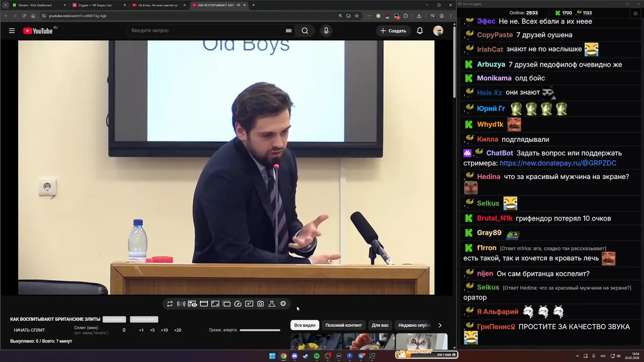Click the audio boost waves icon in toolbar
This screenshot has height=362, width=644.
click(181, 304)
